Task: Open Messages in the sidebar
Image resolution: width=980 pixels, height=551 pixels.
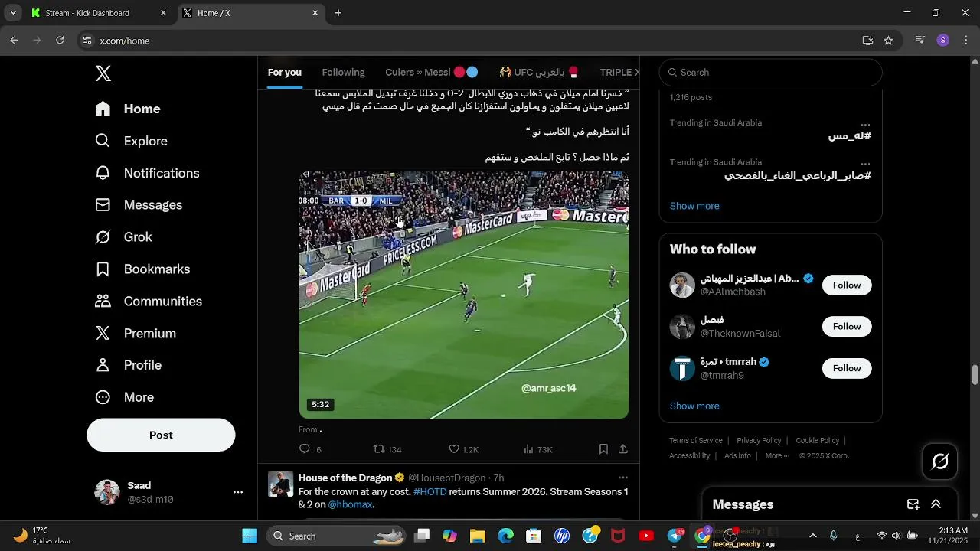Action: click(x=139, y=205)
